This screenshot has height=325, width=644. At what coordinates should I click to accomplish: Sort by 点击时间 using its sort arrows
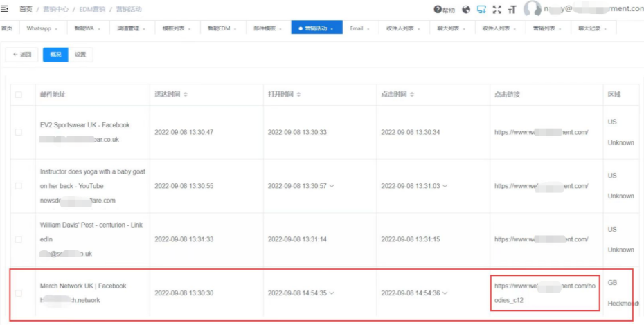pos(412,95)
